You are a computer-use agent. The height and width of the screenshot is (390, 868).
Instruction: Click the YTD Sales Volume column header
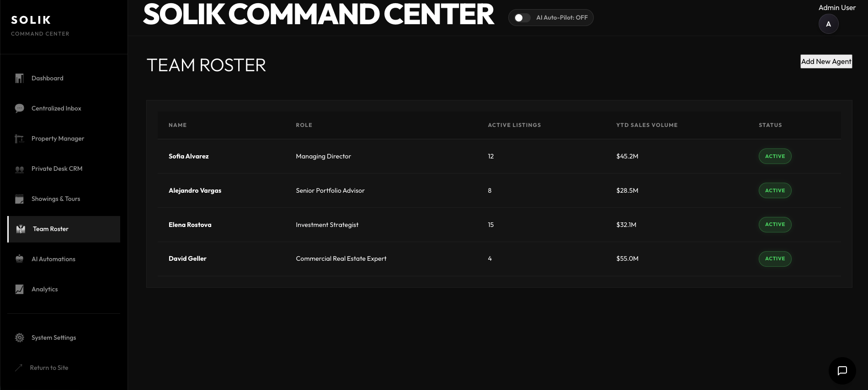pyautogui.click(x=646, y=125)
